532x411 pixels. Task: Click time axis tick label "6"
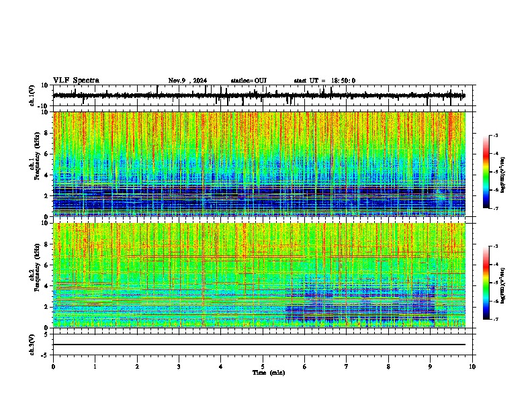pos(305,367)
